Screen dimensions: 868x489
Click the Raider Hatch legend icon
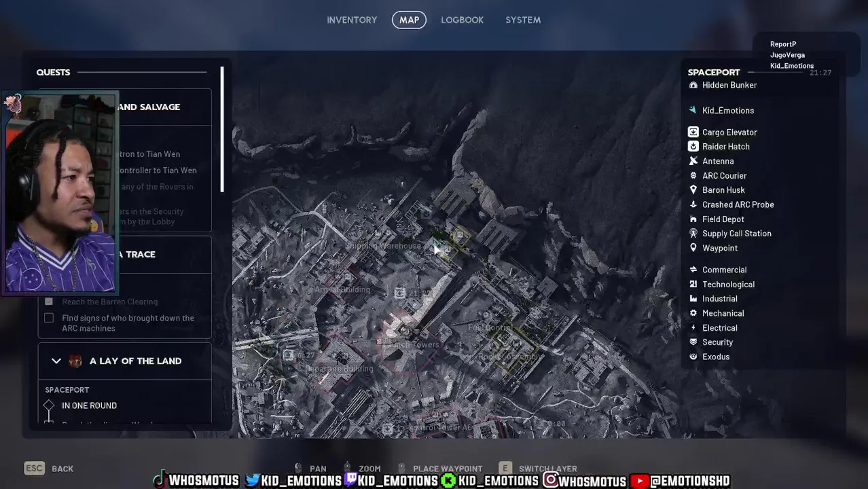(x=693, y=146)
